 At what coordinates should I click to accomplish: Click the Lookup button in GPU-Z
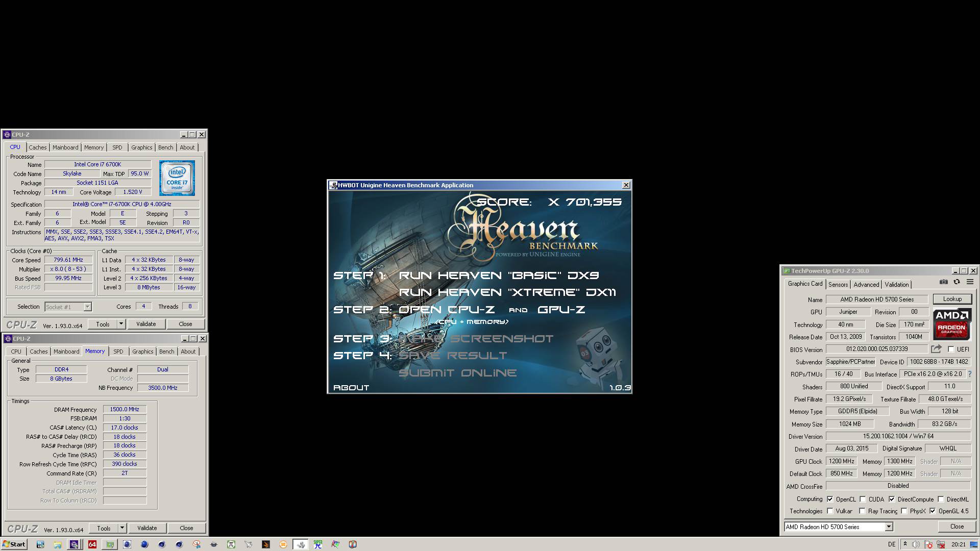[952, 299]
